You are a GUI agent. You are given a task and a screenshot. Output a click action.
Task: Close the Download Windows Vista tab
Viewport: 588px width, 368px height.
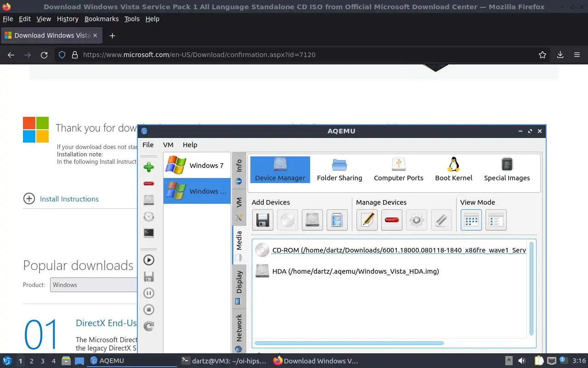[95, 35]
